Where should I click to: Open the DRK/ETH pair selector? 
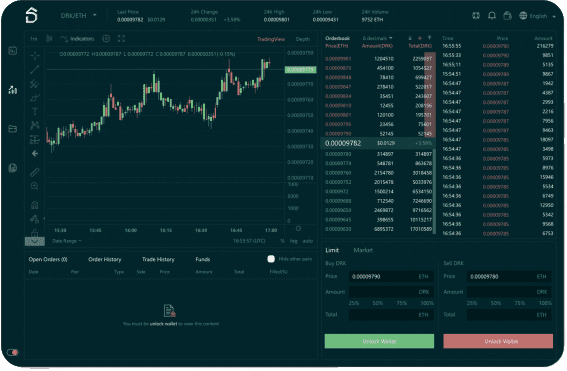point(78,16)
